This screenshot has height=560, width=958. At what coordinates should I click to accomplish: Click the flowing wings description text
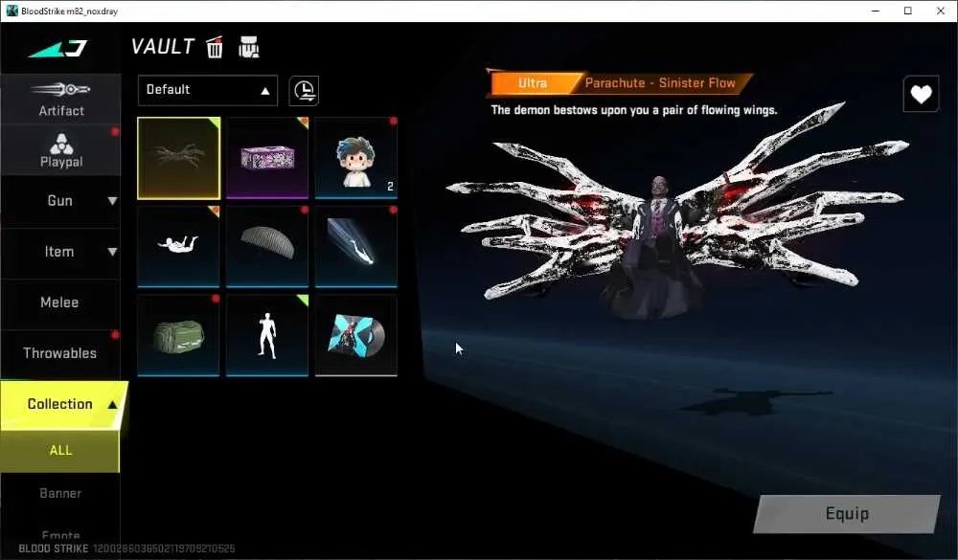634,110
